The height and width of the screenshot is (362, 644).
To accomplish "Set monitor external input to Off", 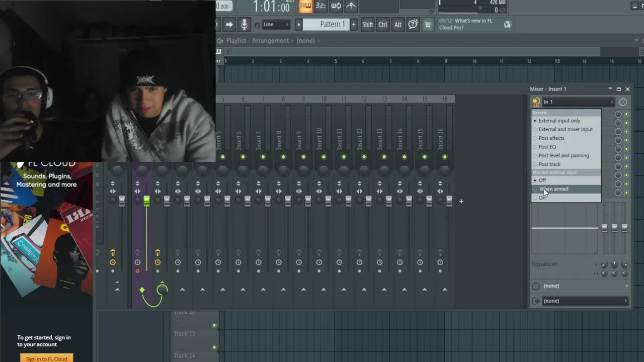I will [566, 180].
